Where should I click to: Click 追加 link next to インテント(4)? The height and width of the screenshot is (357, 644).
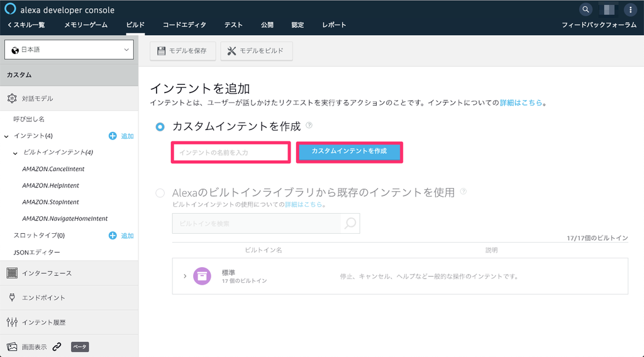tap(127, 136)
